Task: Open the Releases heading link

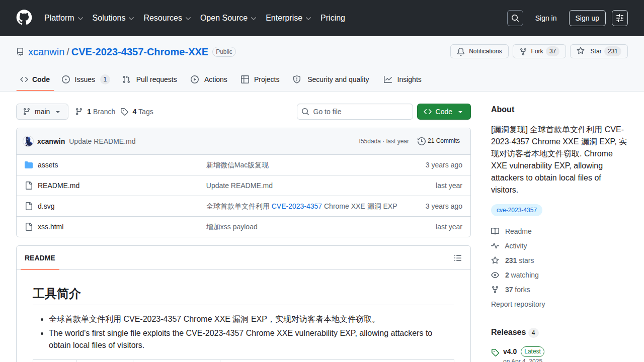Action: pyautogui.click(x=515, y=332)
